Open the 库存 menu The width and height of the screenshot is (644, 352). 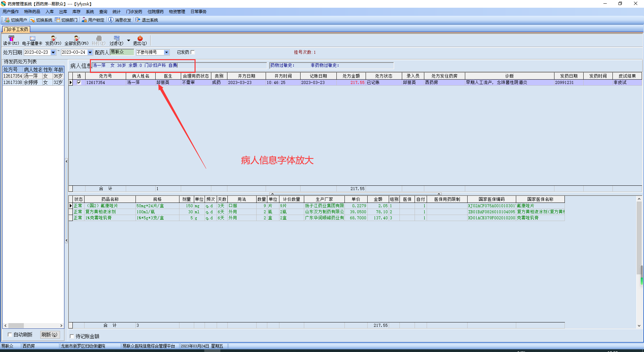[76, 12]
